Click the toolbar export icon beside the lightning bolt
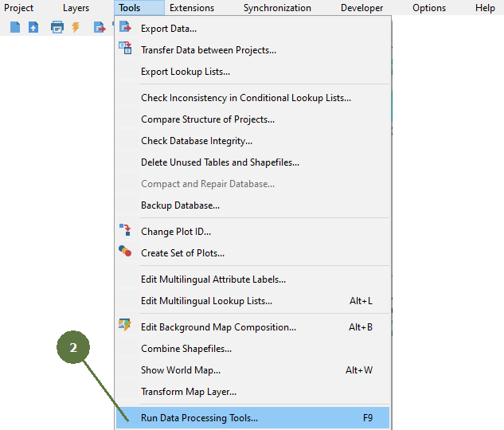Image resolution: width=504 pixels, height=430 pixels. pos(100,27)
